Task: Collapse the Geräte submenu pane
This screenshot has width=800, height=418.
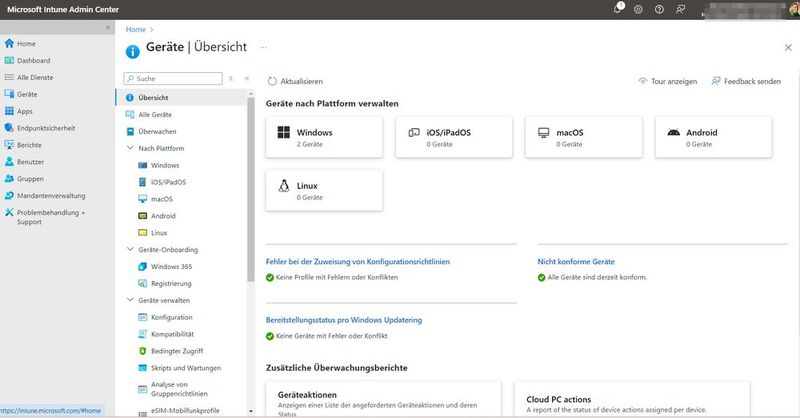Action: [246, 79]
